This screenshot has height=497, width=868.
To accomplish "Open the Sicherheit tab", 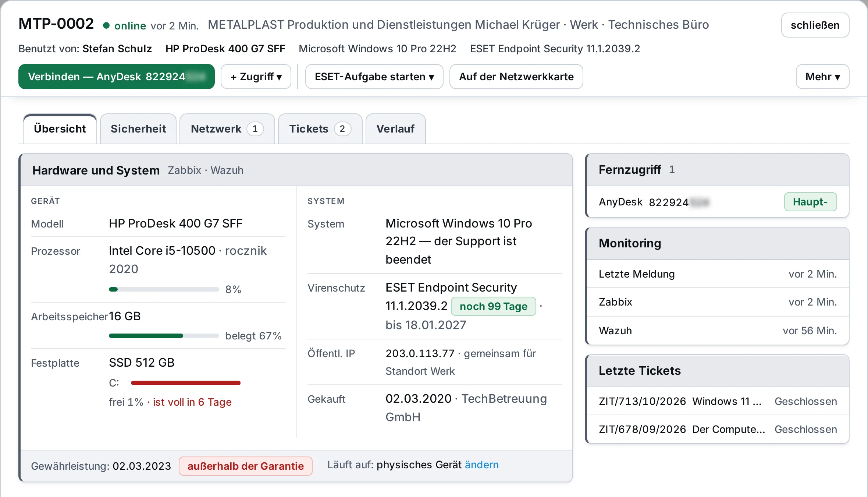I will [x=138, y=129].
